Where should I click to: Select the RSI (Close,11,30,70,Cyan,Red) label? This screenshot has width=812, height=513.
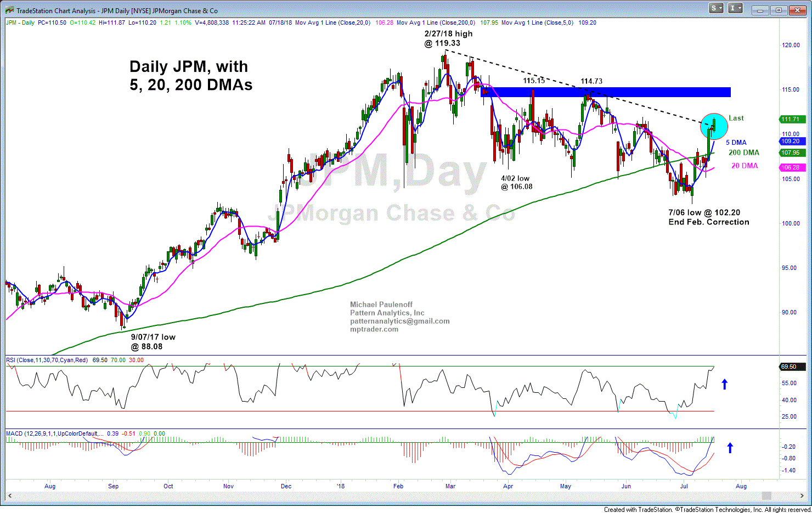tap(47, 360)
